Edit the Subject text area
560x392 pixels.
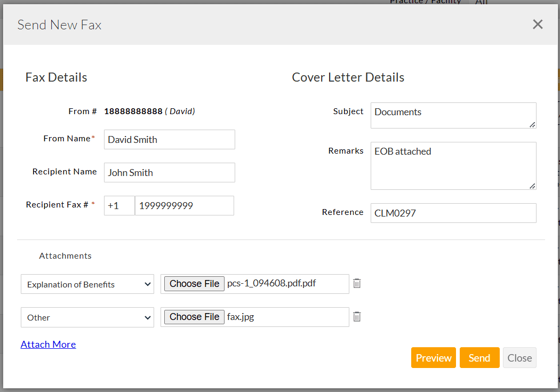pos(453,115)
